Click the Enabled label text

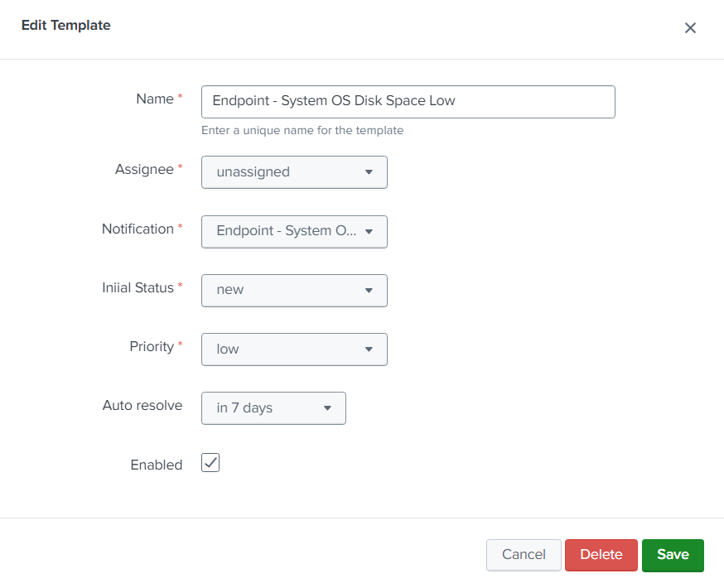click(157, 465)
